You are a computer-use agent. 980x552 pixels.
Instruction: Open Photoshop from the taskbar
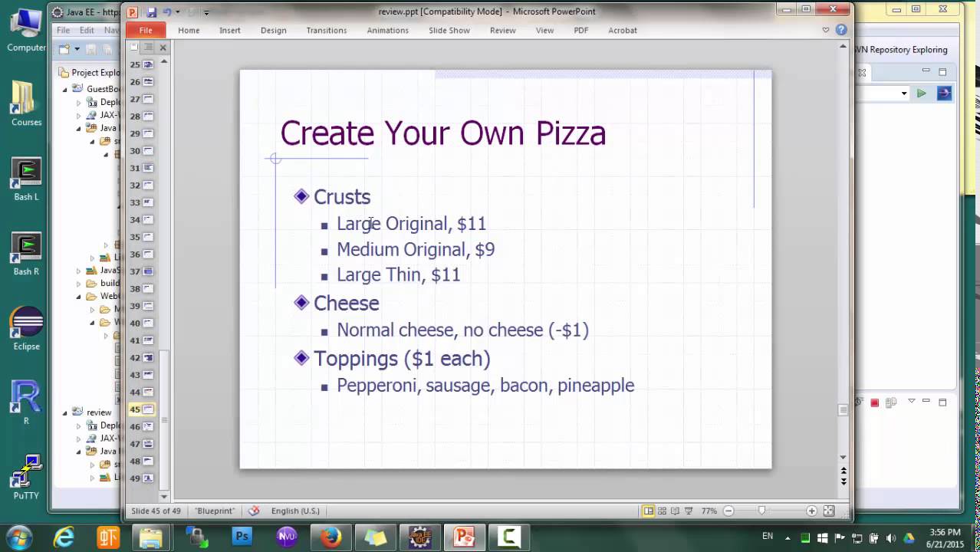tap(242, 537)
